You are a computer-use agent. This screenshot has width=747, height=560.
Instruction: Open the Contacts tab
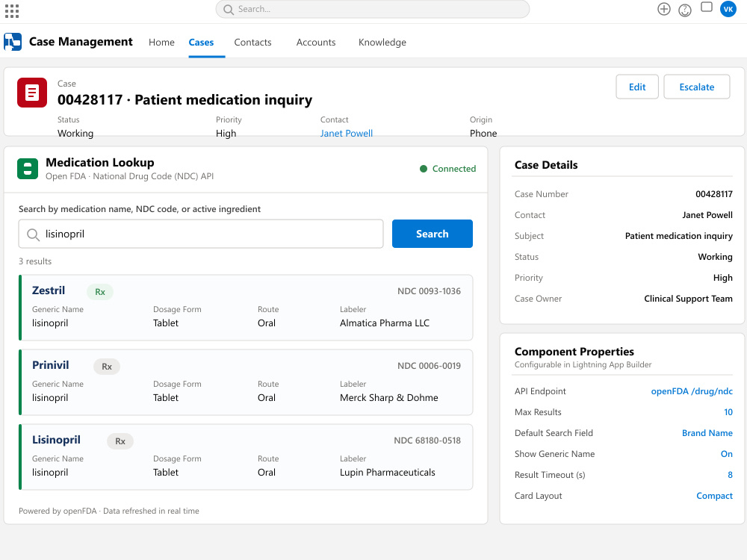tap(252, 43)
